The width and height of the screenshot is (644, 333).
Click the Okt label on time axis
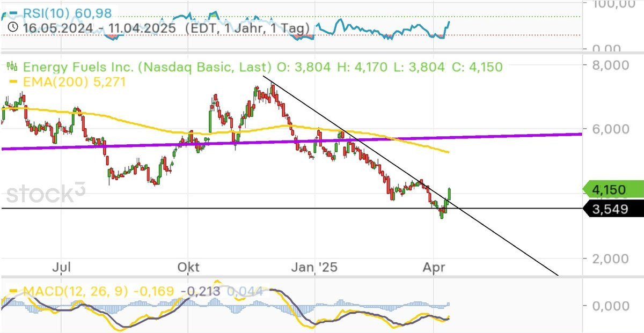point(188,267)
